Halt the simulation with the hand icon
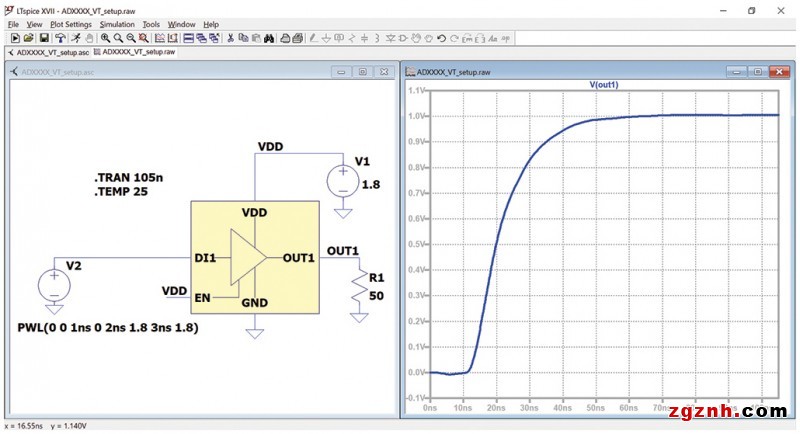Image resolution: width=800 pixels, height=434 pixels. pos(89,38)
